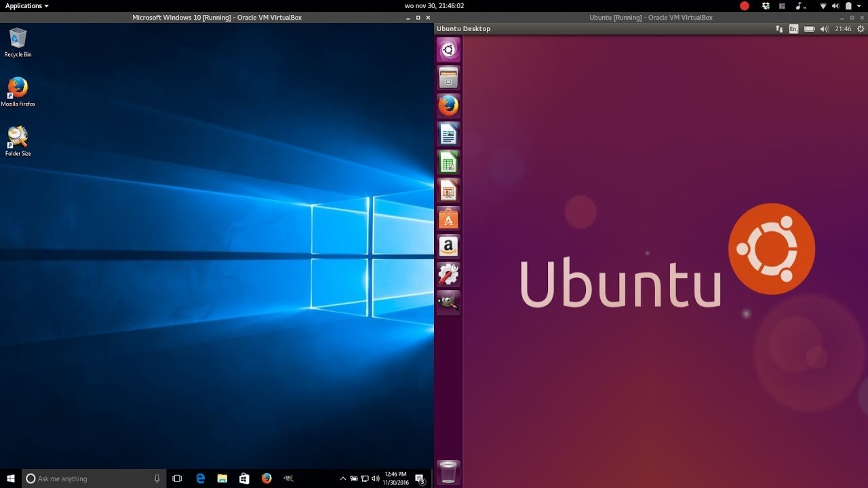
Task: Launch LibreOffice Writer in Ubuntu launcher
Action: tap(448, 134)
